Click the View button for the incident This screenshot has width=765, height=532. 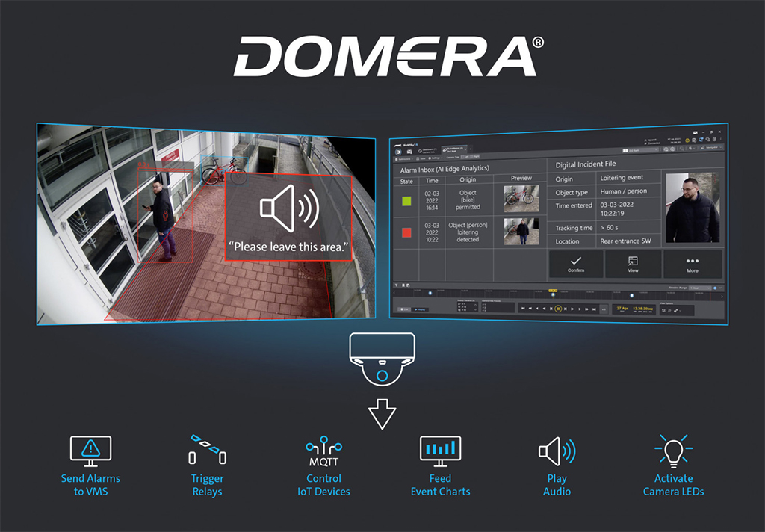click(633, 264)
